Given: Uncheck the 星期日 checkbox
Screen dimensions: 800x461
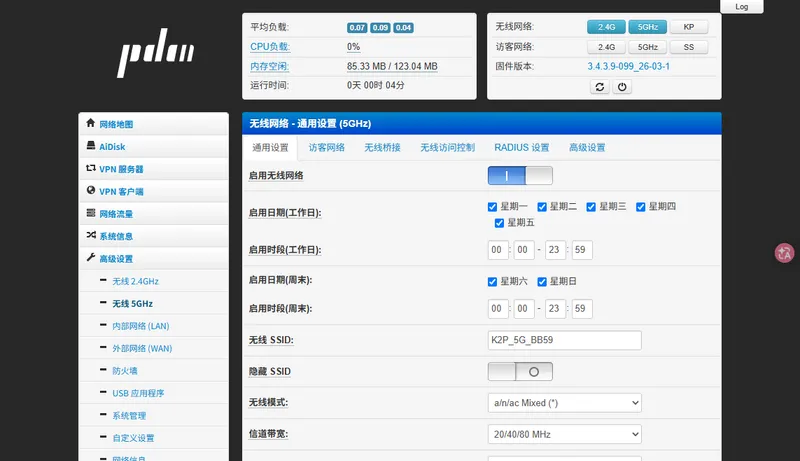Looking at the screenshot, I should click(542, 281).
